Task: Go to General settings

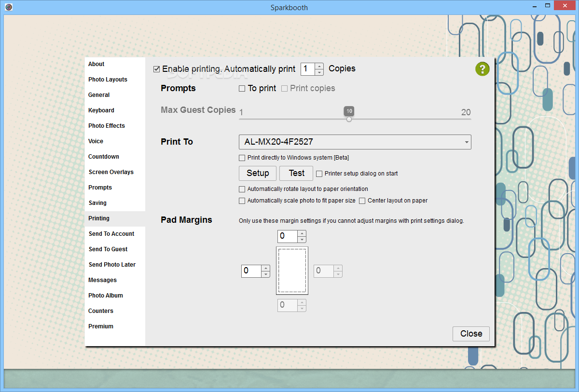Action: (x=115, y=95)
